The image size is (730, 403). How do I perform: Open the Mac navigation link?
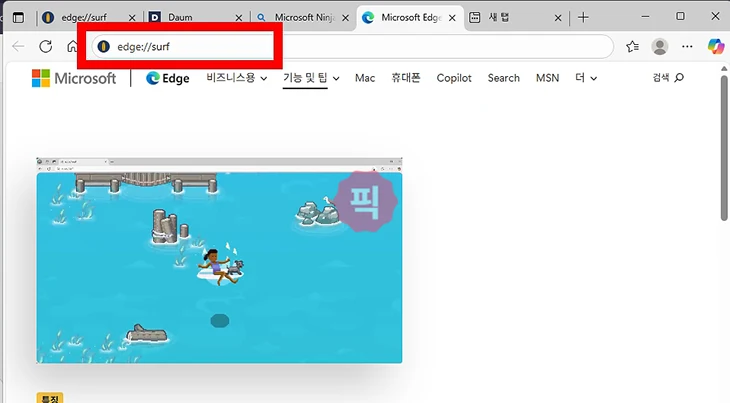pos(365,78)
